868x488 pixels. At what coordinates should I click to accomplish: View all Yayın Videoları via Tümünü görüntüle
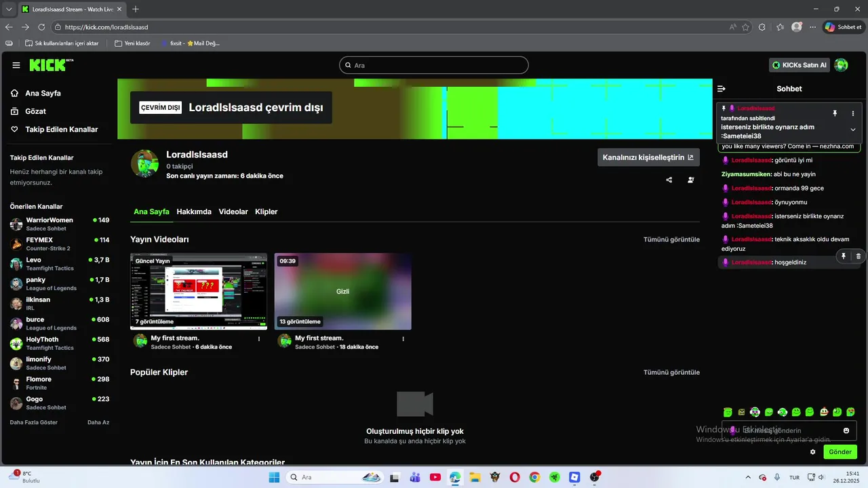pyautogui.click(x=671, y=239)
